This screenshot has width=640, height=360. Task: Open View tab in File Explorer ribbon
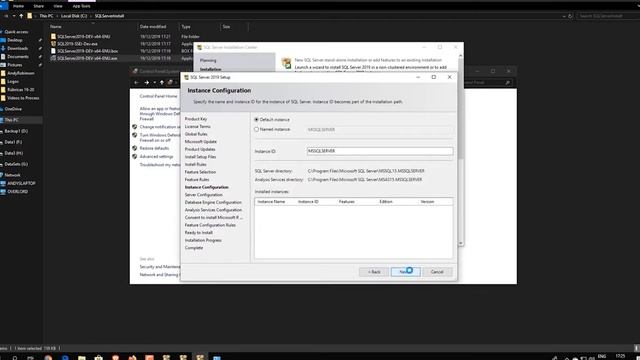(58, 6)
